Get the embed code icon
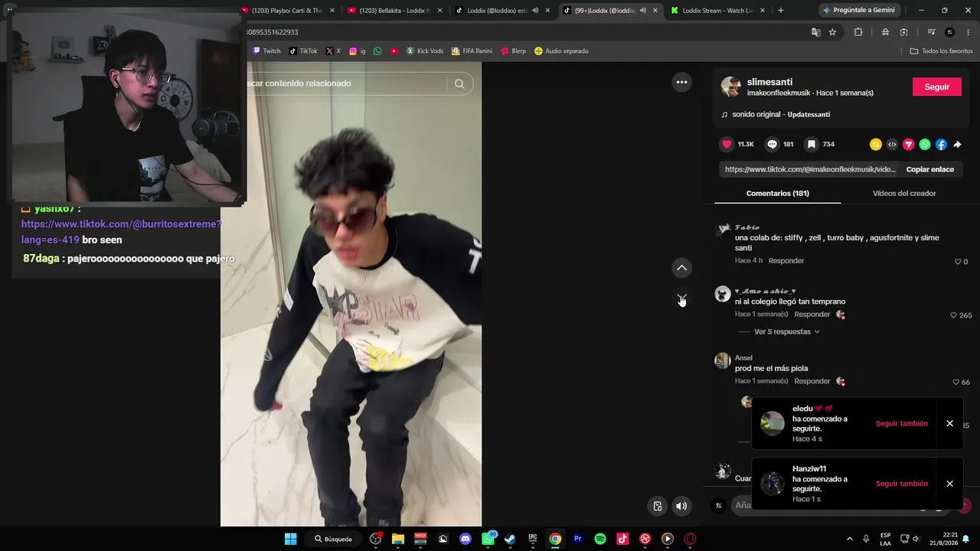 pyautogui.click(x=892, y=145)
